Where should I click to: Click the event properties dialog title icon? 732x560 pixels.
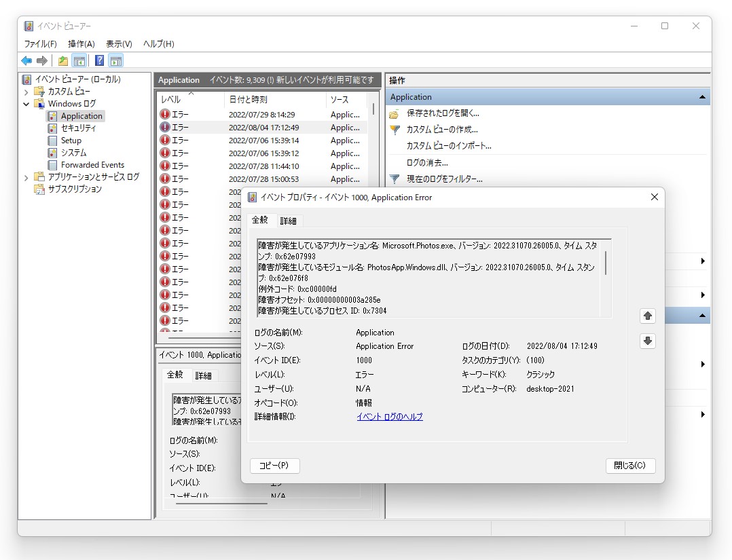point(252,198)
